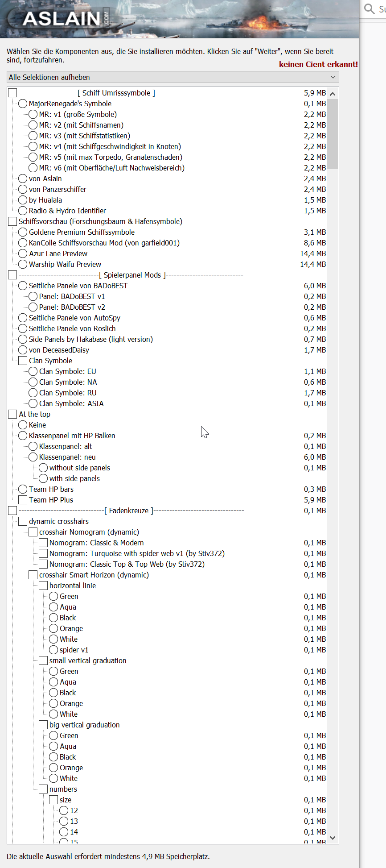
Task: Check 'crosshair Smart Horizon (dynamic)' checkbox
Action: tap(33, 575)
